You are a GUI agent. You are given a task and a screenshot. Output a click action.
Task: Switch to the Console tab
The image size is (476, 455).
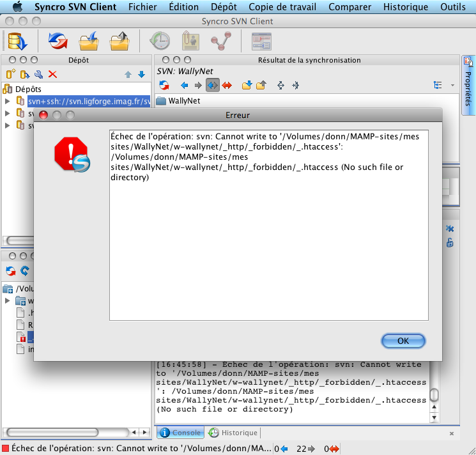(180, 433)
